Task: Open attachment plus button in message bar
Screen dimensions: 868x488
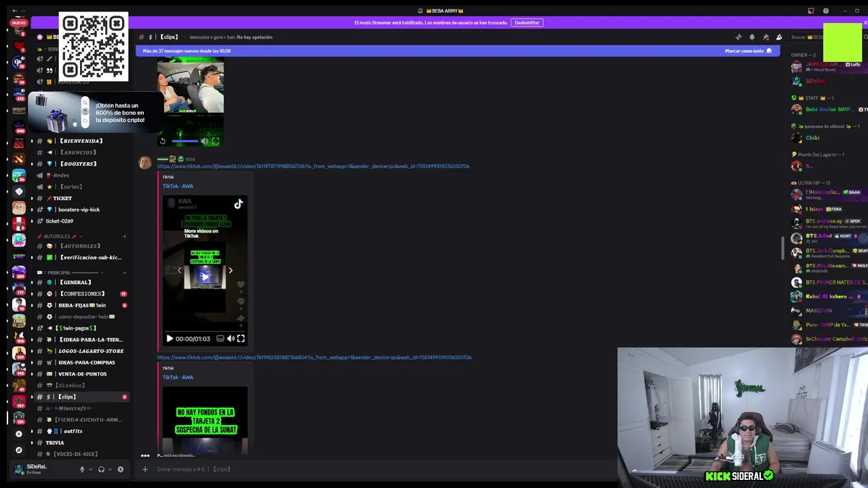Action: pos(144,469)
